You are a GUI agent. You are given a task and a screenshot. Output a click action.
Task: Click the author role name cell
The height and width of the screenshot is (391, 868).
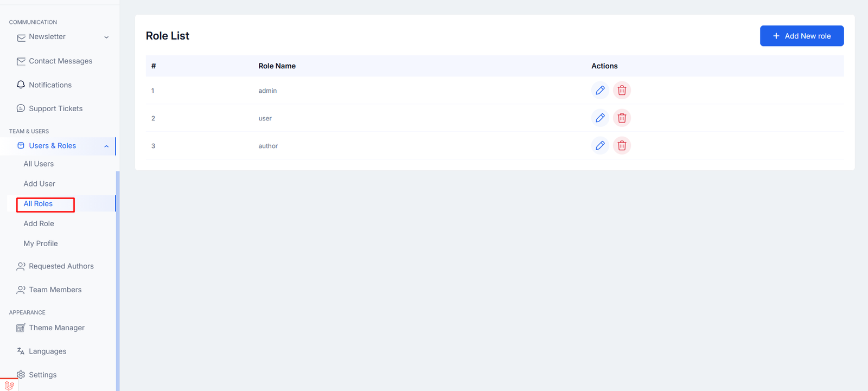pos(268,146)
